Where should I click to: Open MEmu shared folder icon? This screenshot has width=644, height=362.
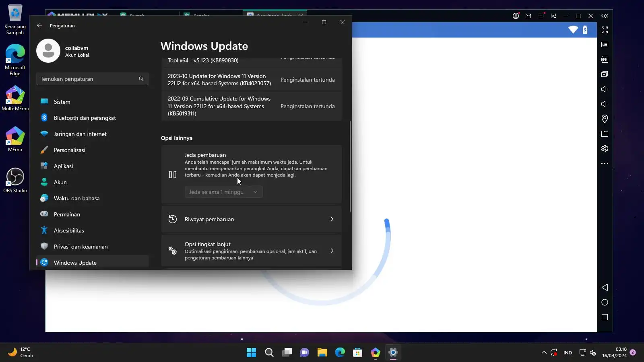(x=605, y=134)
